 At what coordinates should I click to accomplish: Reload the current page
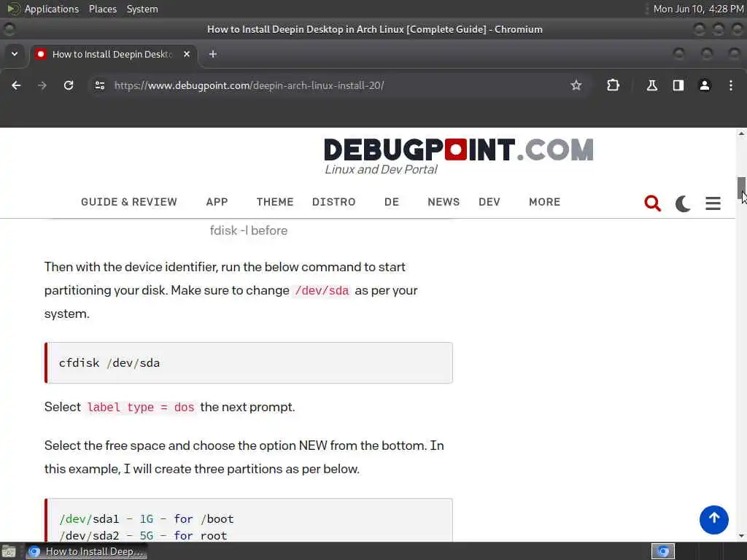pyautogui.click(x=69, y=85)
